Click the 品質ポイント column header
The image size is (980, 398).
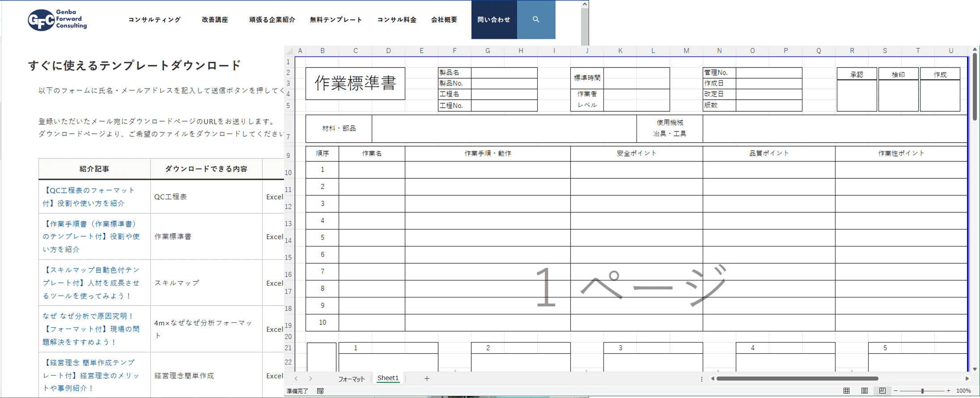769,153
